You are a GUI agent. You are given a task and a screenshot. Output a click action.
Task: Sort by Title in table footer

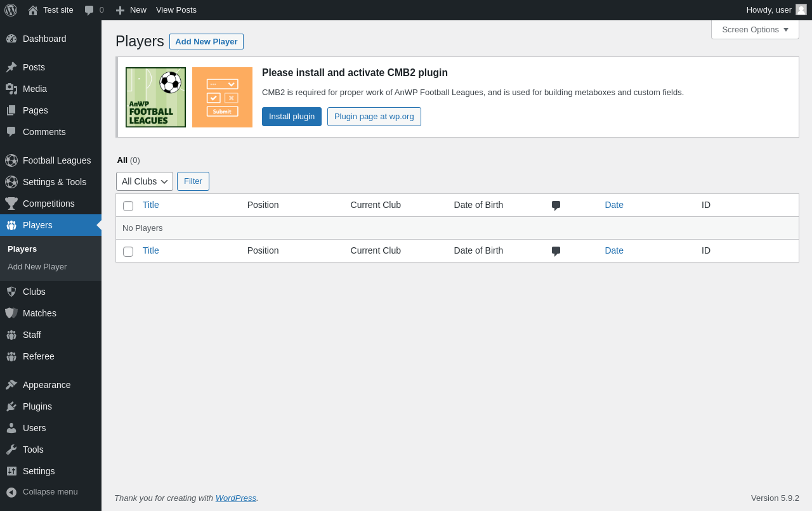(151, 250)
